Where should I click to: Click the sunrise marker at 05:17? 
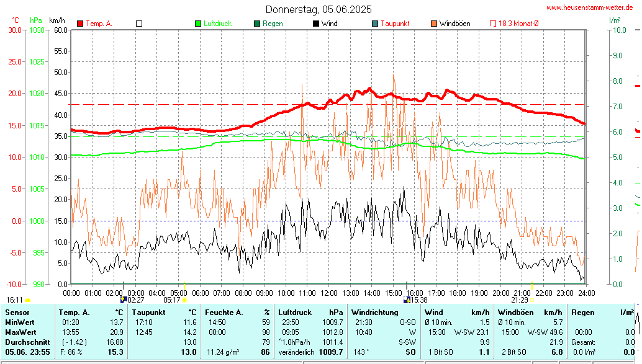(x=184, y=300)
